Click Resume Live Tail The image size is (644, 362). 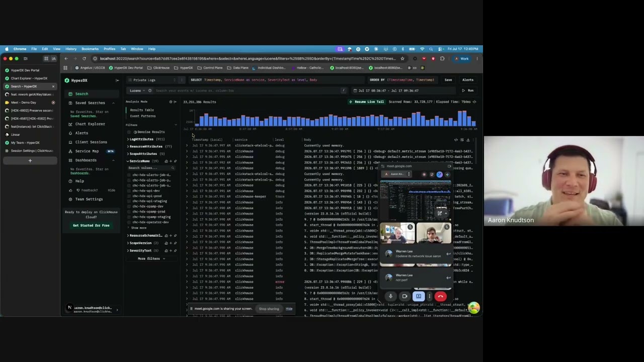point(366,102)
